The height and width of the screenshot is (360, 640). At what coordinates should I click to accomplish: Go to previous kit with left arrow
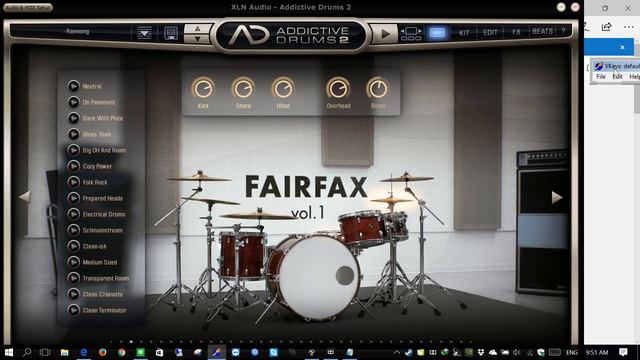click(24, 197)
